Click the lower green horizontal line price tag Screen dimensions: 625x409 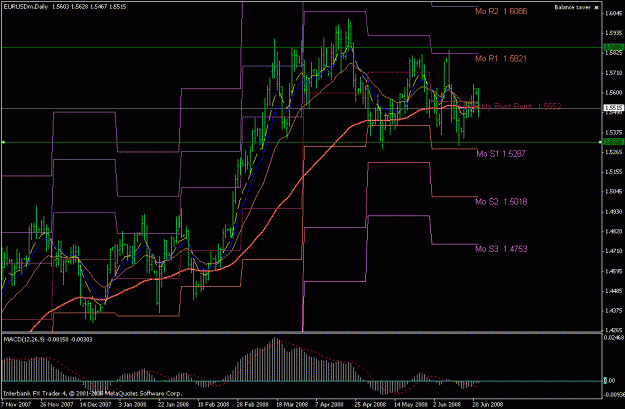pyautogui.click(x=613, y=142)
